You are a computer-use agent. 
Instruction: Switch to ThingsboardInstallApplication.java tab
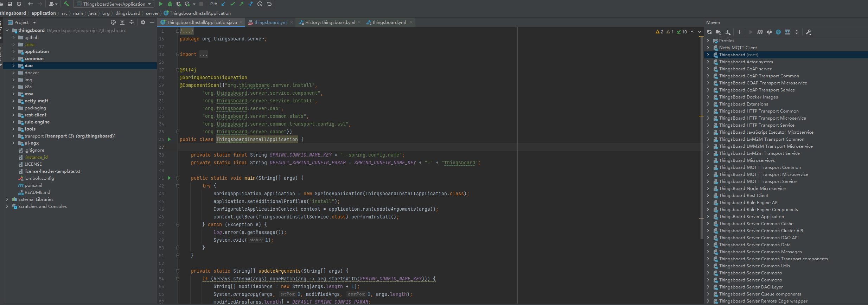pyautogui.click(x=202, y=22)
